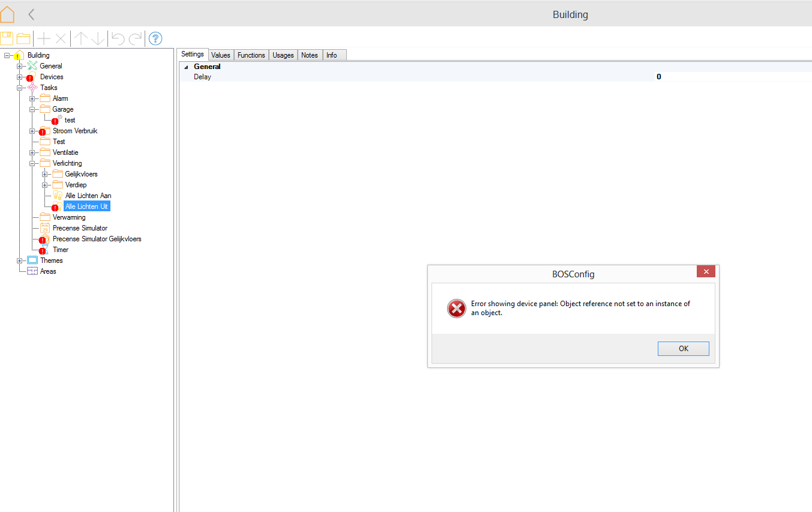Click the open folder toolbar icon
Image resolution: width=812 pixels, height=512 pixels.
(x=23, y=39)
